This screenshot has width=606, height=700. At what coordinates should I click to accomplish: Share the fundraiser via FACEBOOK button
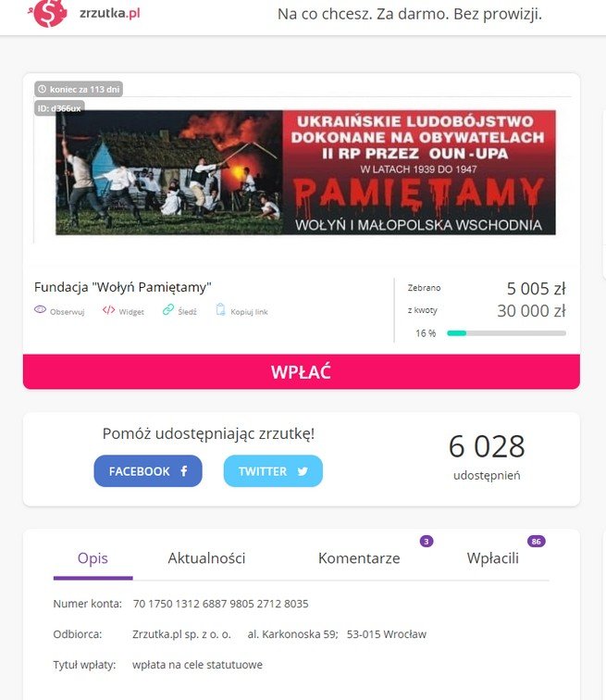point(148,471)
